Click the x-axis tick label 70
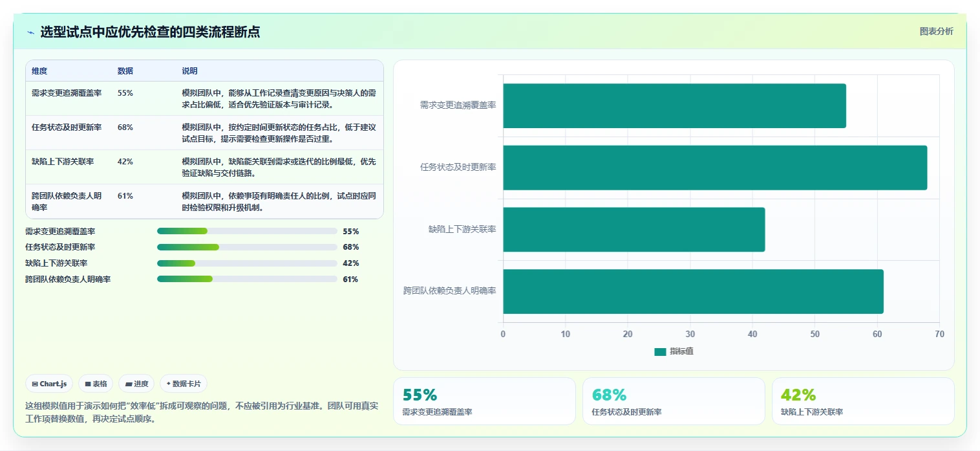980x451 pixels. coord(939,335)
